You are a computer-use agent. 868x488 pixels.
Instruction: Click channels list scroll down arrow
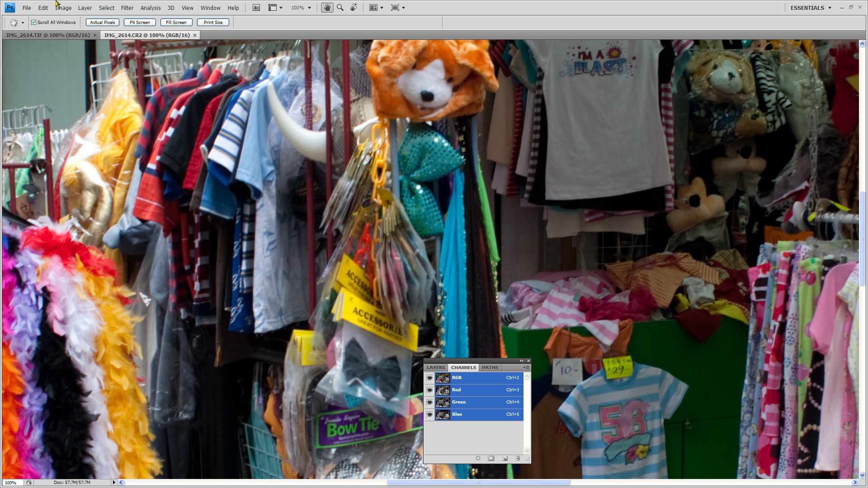tap(527, 450)
